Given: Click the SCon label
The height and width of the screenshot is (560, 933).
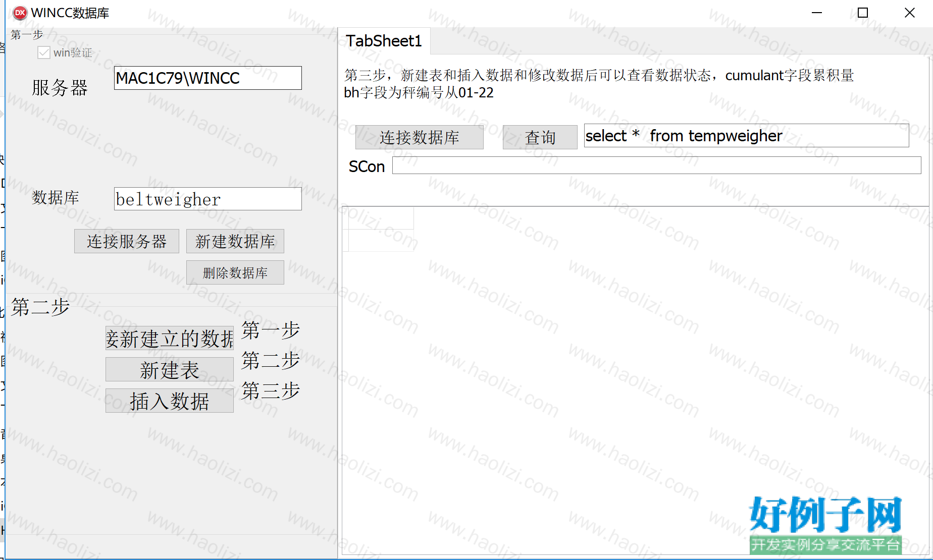Looking at the screenshot, I should point(367,166).
